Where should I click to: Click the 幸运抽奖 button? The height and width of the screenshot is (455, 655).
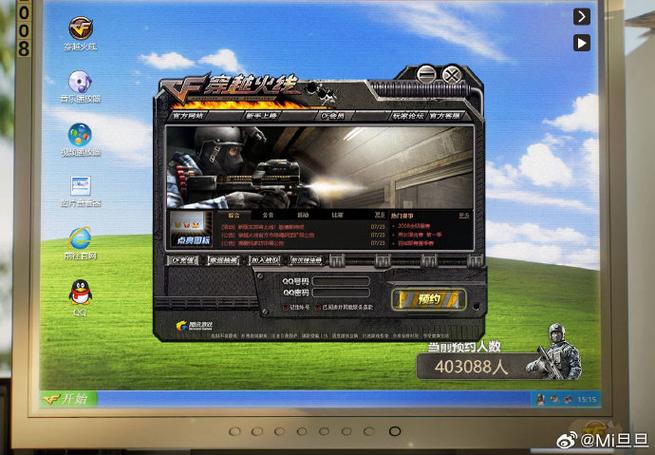pyautogui.click(x=224, y=260)
